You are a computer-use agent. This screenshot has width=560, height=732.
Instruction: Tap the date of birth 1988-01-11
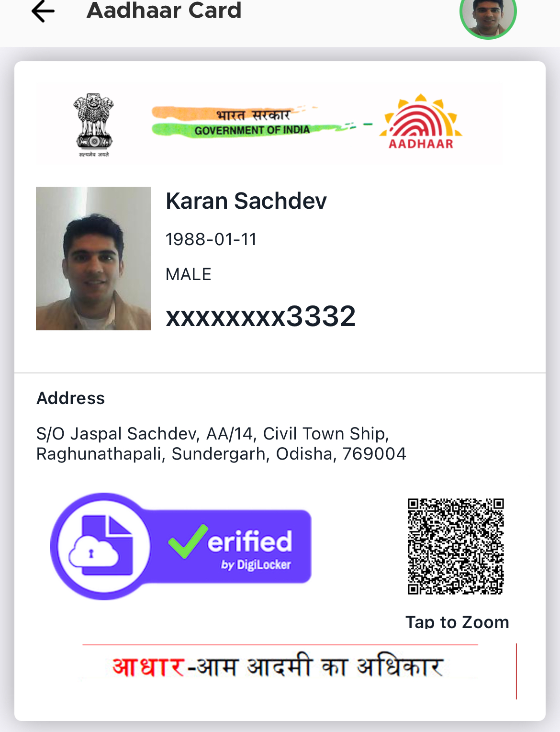(211, 239)
